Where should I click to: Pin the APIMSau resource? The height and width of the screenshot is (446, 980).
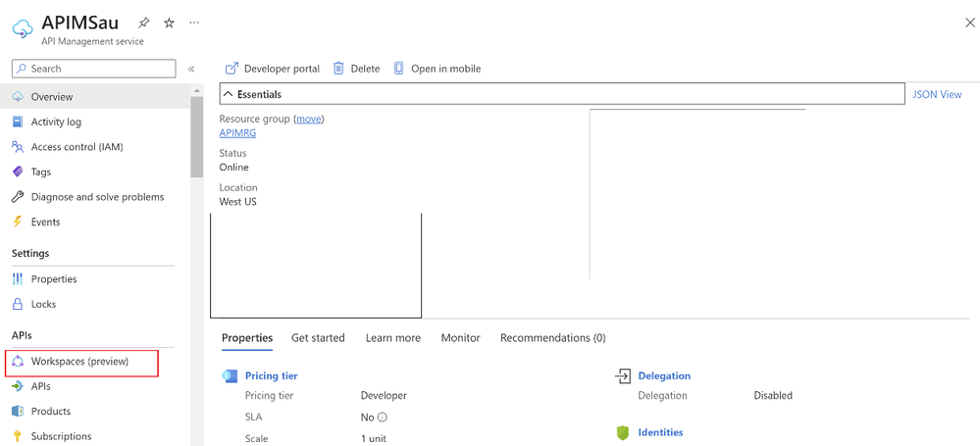point(144,24)
